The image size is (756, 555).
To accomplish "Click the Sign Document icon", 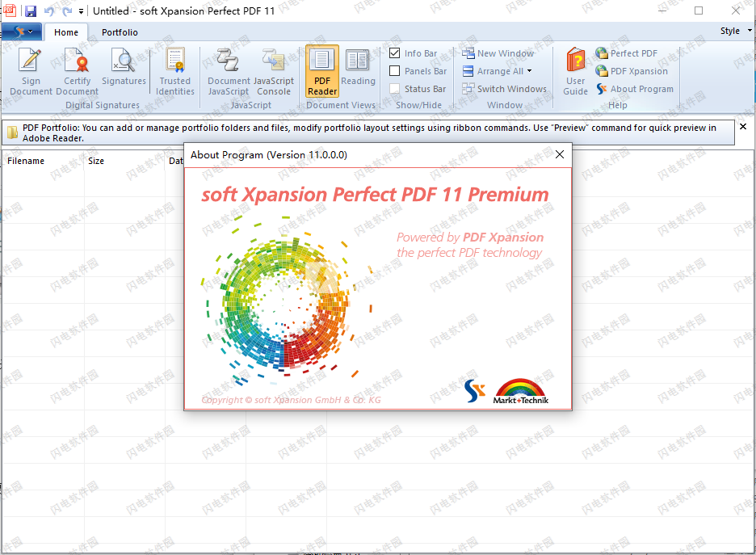I will click(x=31, y=71).
